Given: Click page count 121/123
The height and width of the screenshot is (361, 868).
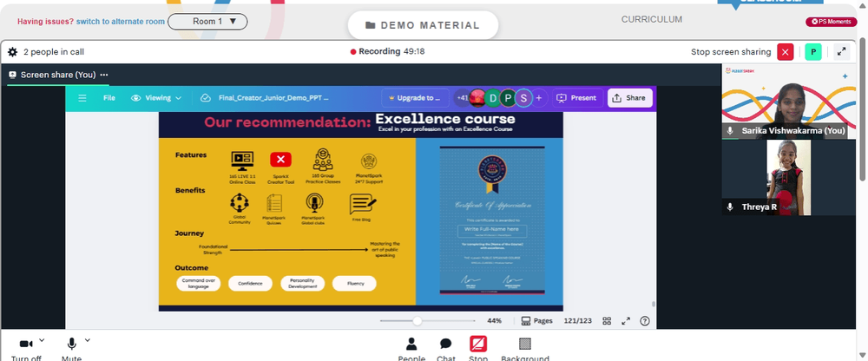Looking at the screenshot, I should click(x=577, y=321).
